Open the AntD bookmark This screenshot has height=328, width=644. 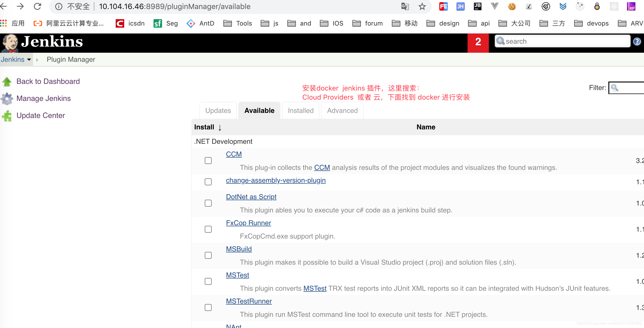click(200, 23)
